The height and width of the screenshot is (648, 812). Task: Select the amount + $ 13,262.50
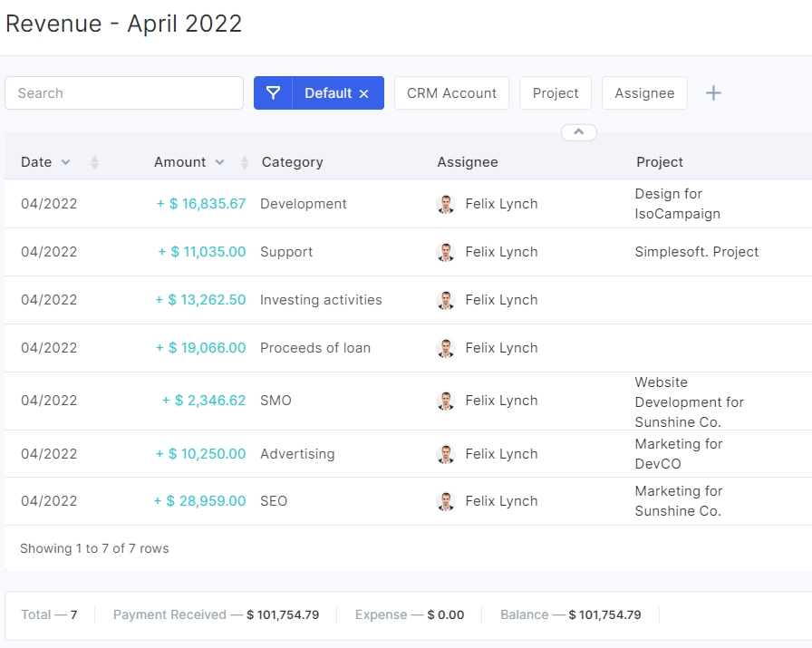point(200,300)
